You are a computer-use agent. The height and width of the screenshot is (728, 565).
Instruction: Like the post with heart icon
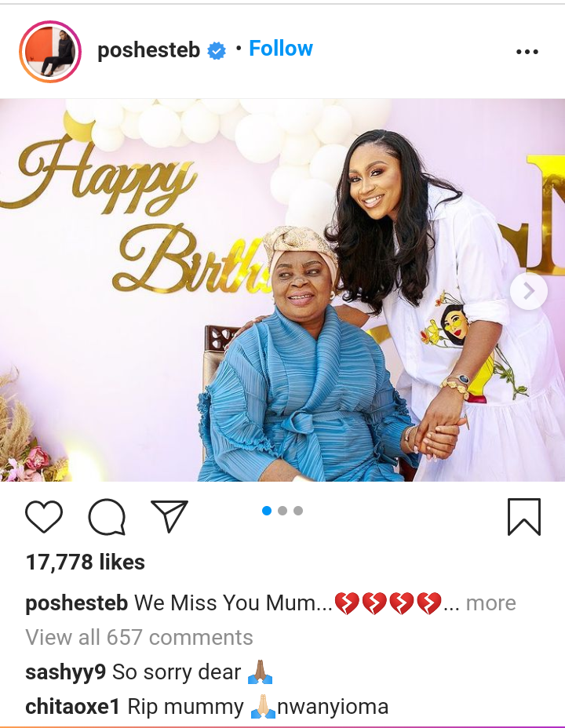point(44,516)
